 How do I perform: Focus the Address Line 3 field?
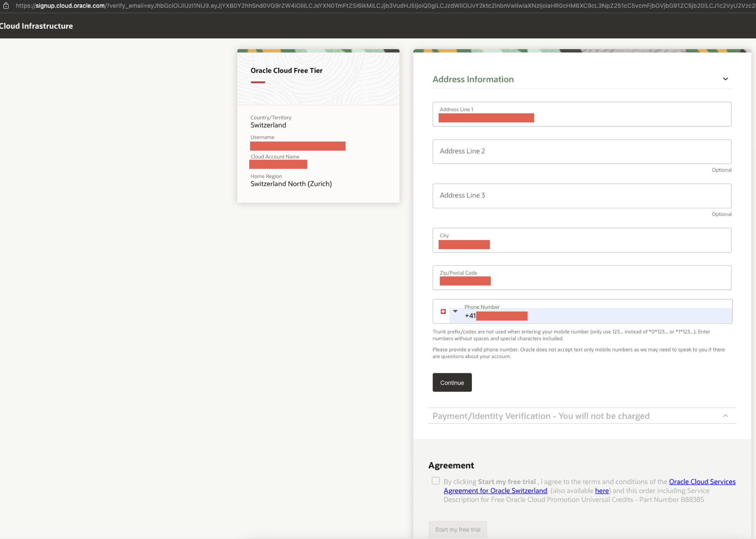click(582, 196)
